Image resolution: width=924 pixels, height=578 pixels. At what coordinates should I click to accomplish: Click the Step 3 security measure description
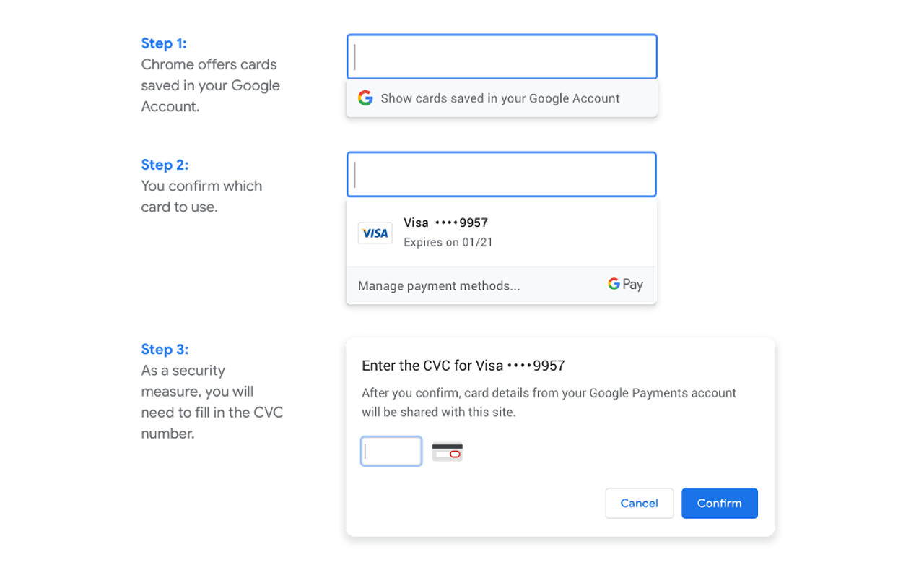coord(212,402)
